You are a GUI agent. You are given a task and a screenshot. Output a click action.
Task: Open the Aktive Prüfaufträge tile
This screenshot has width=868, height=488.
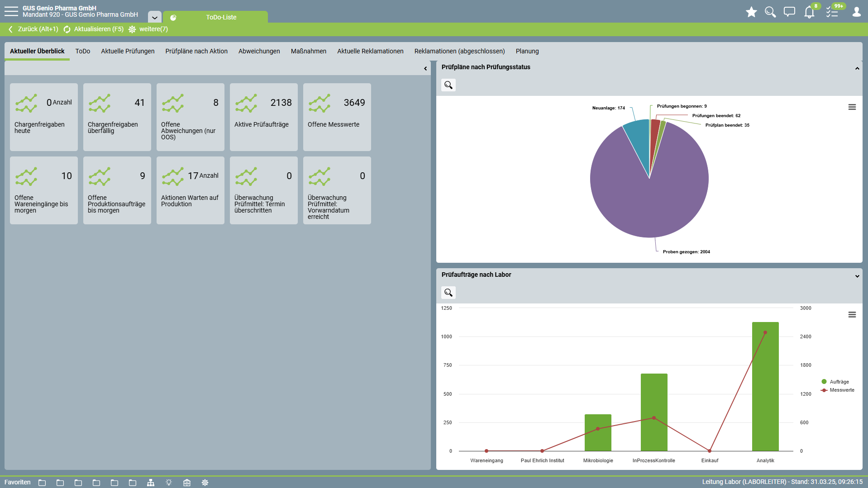point(263,117)
